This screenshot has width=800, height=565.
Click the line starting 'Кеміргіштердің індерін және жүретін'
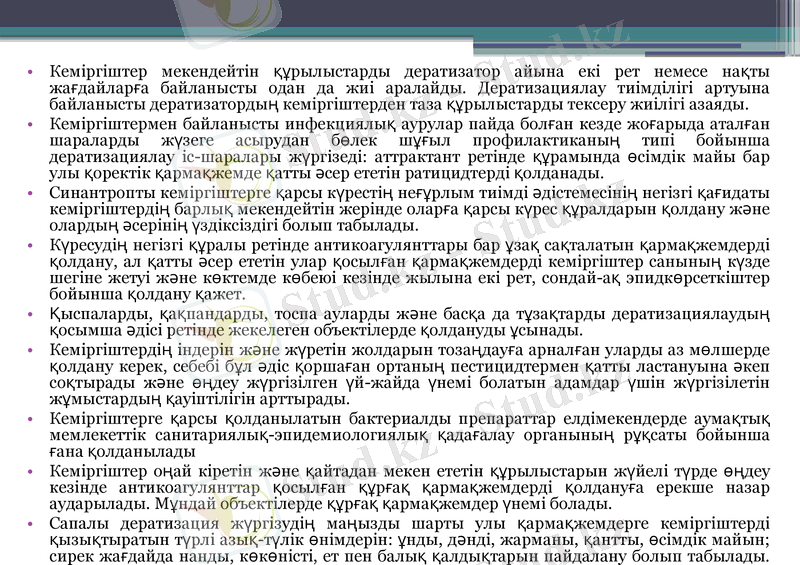point(409,351)
